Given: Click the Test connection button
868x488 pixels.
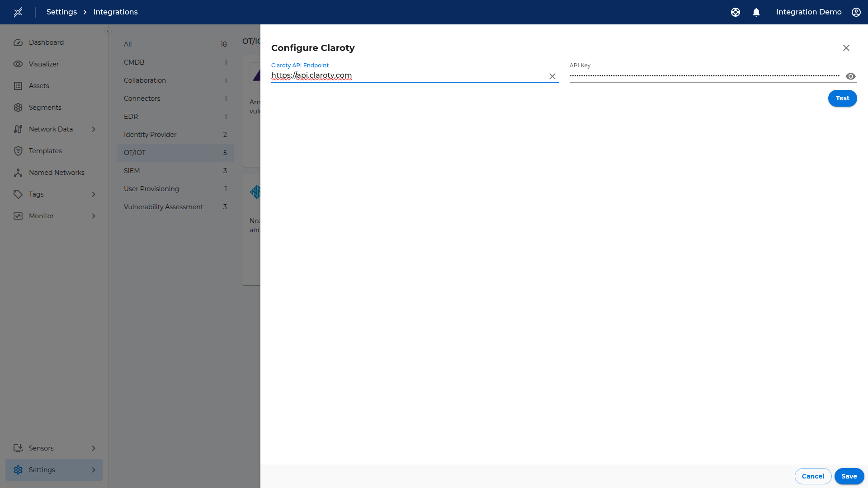Looking at the screenshot, I should (x=842, y=98).
